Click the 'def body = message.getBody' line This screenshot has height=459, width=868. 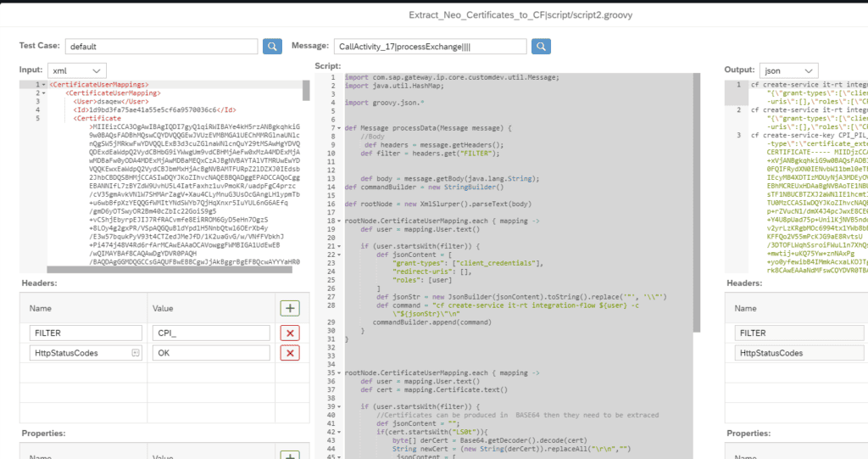449,179
